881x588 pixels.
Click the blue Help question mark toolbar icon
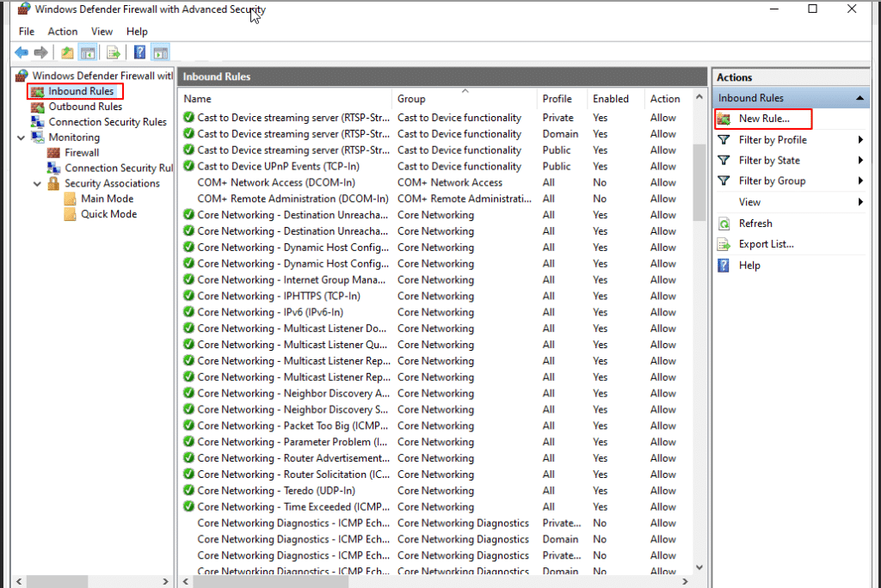coord(139,52)
